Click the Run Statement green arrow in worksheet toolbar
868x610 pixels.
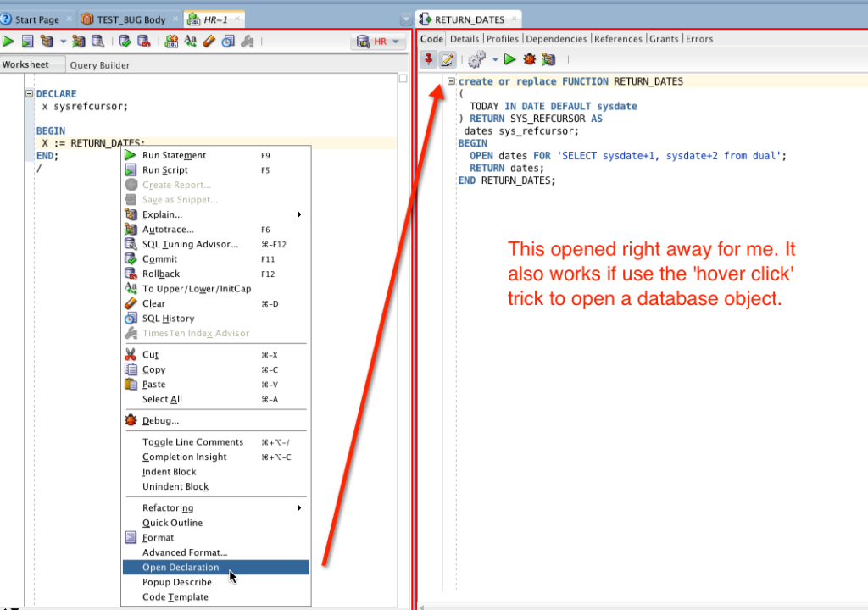[8, 41]
